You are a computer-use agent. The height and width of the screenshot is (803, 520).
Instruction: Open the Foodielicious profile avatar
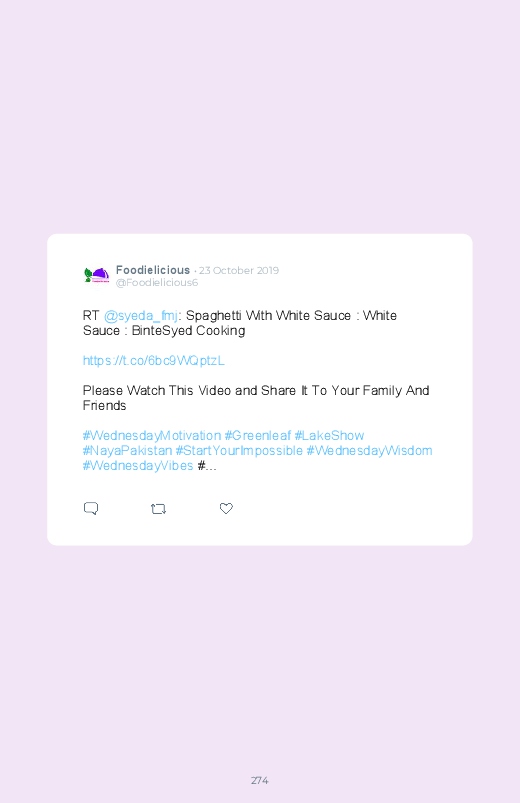click(97, 276)
